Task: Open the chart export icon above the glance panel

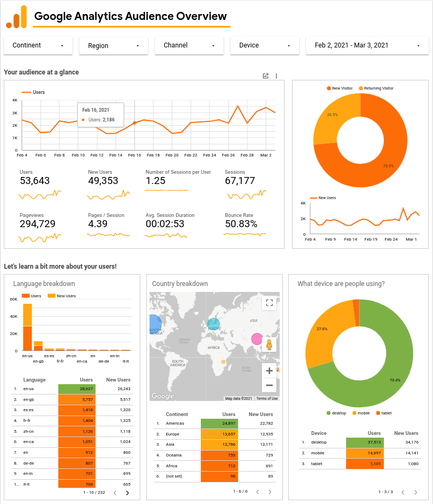Action: pyautogui.click(x=265, y=76)
